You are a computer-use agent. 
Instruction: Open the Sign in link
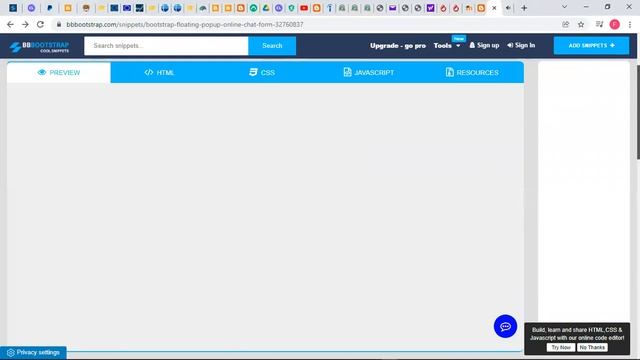tap(521, 45)
